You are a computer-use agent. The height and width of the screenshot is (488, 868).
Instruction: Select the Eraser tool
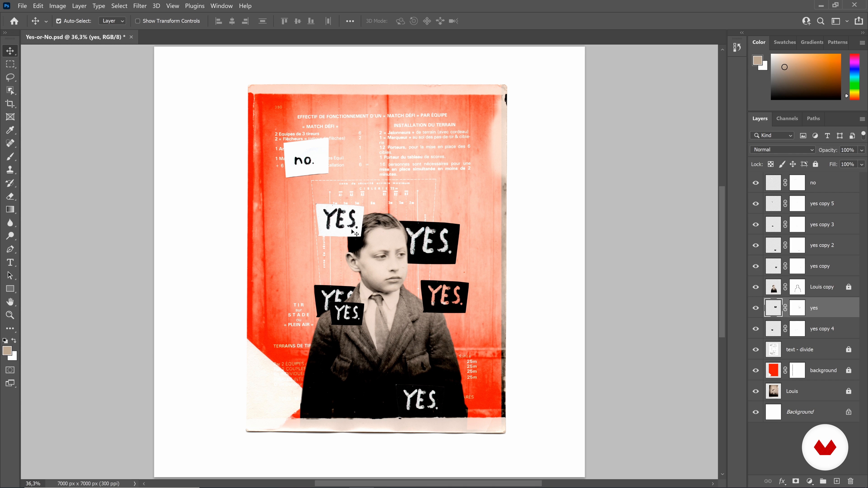click(x=10, y=196)
